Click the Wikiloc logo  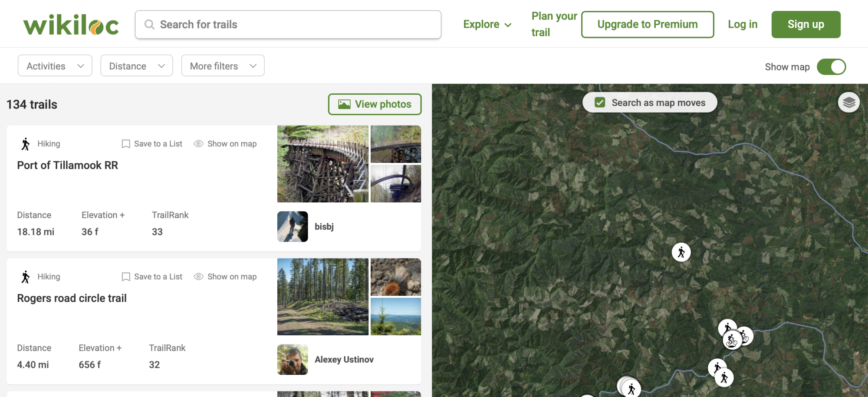click(x=71, y=24)
